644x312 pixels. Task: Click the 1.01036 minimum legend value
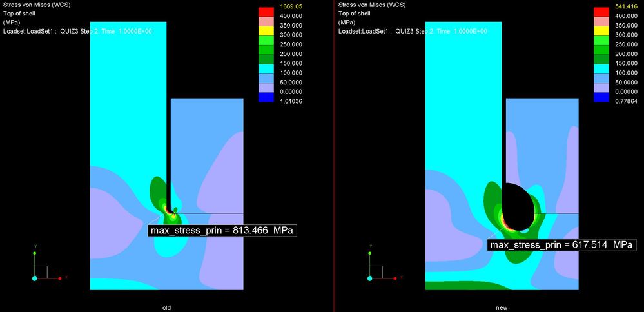pyautogui.click(x=291, y=101)
